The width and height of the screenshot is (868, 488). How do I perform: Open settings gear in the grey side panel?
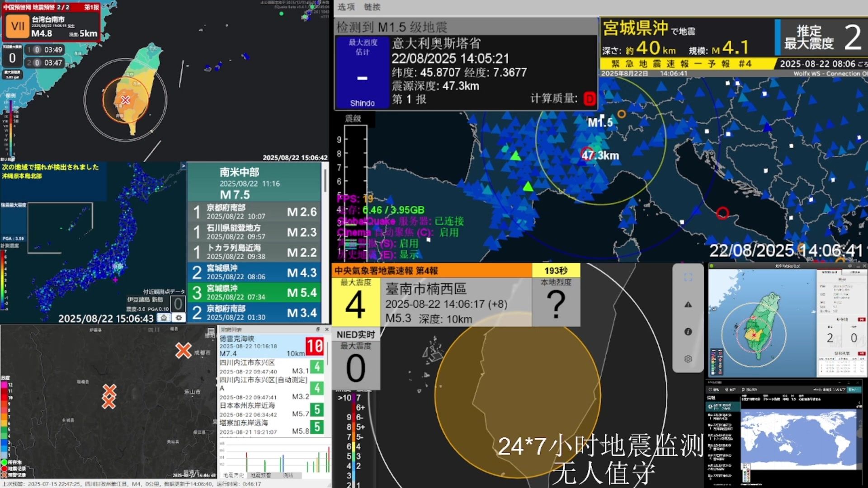[x=688, y=359]
